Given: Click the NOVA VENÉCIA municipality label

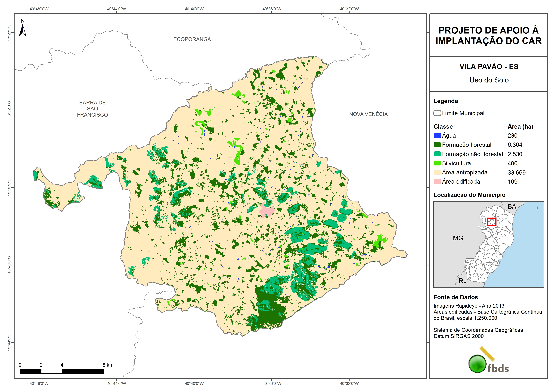Looking at the screenshot, I should point(368,114).
